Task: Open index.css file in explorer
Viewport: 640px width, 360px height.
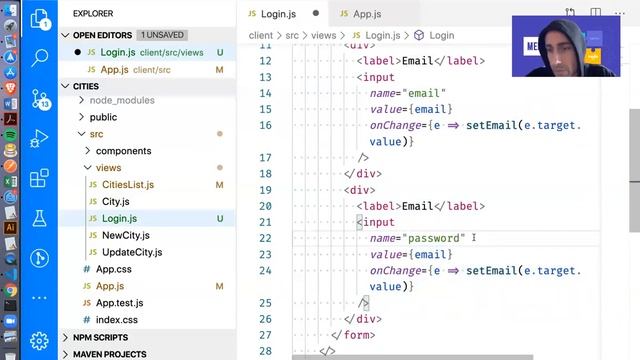Action: (116, 320)
